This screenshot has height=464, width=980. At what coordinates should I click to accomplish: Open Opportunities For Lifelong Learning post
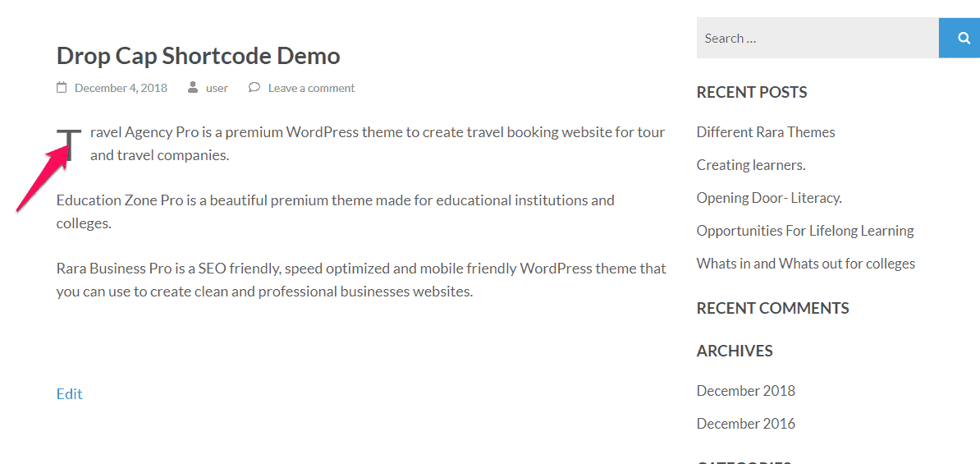point(804,231)
